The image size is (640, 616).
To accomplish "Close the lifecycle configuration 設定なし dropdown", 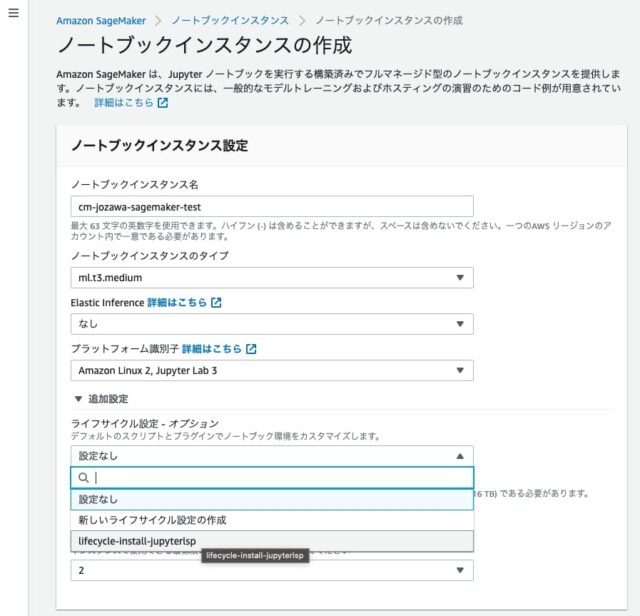I will (272, 456).
